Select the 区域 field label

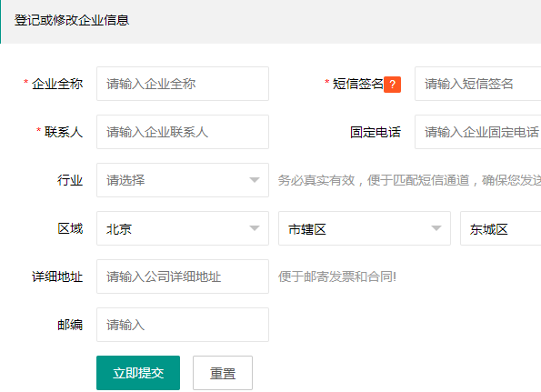(70, 228)
